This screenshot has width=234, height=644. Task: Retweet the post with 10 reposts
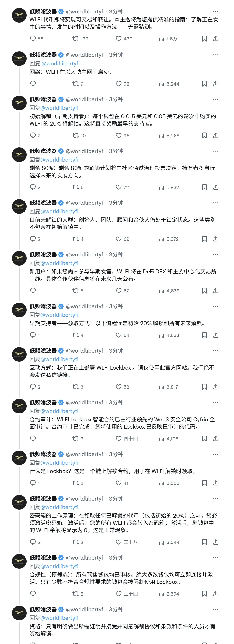point(79,136)
